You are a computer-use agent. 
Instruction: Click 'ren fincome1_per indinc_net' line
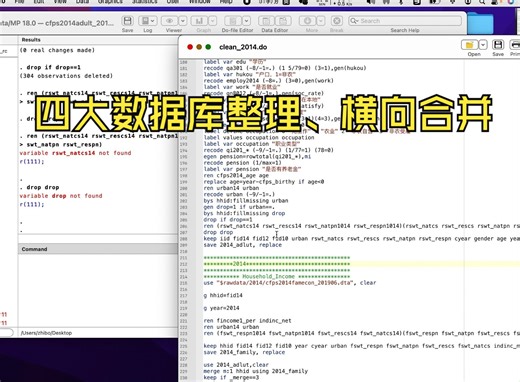248,321
